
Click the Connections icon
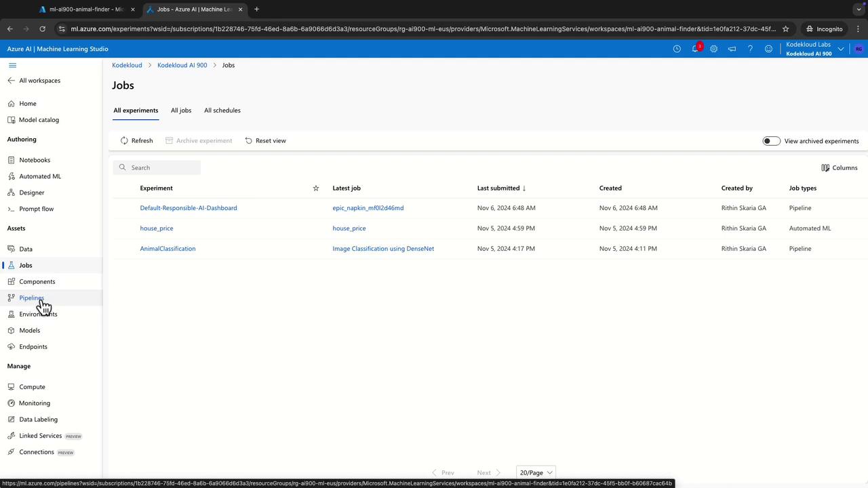[12, 452]
